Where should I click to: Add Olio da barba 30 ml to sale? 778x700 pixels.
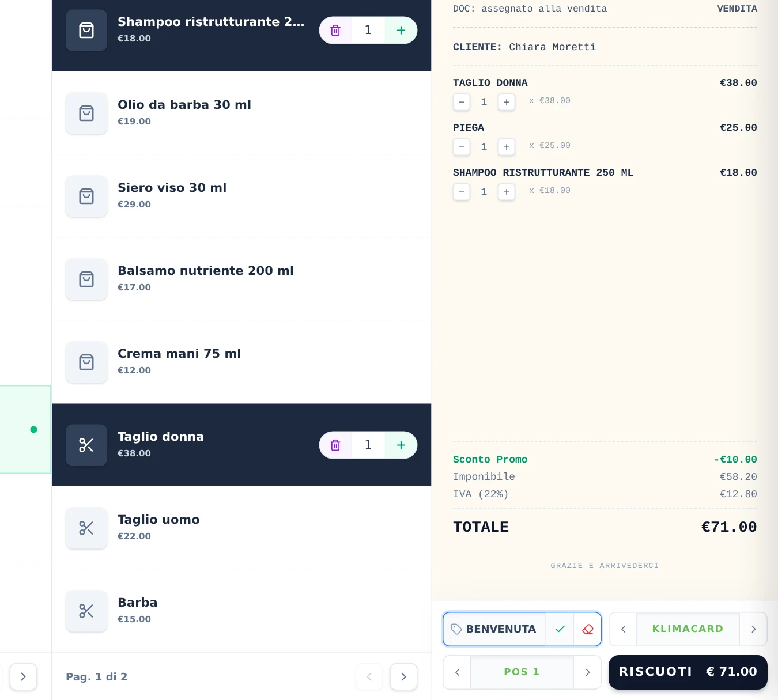click(241, 113)
